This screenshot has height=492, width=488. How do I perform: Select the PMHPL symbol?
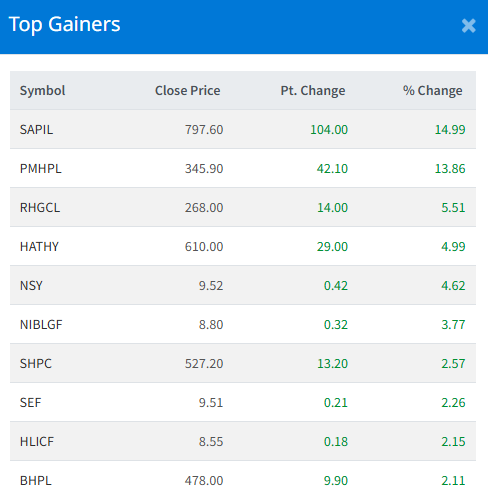tap(41, 168)
